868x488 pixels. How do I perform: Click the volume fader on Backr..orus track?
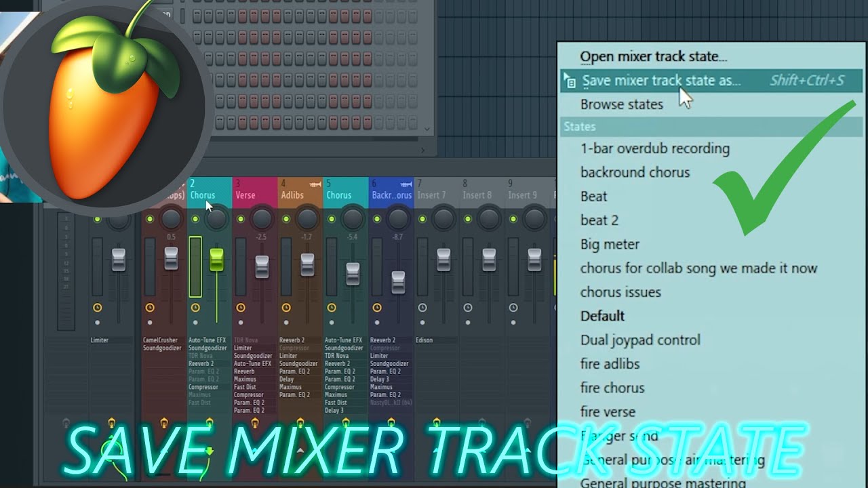(398, 282)
